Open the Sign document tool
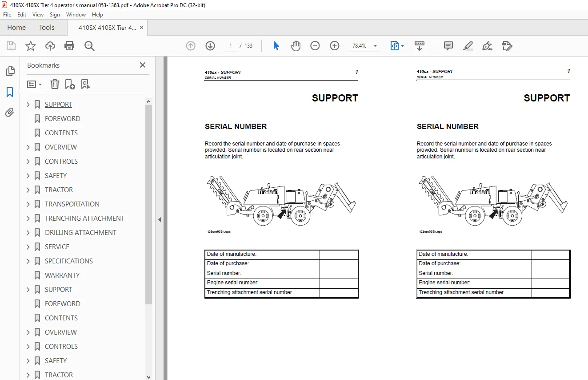Image resolution: width=588 pixels, height=380 pixels. coord(488,46)
